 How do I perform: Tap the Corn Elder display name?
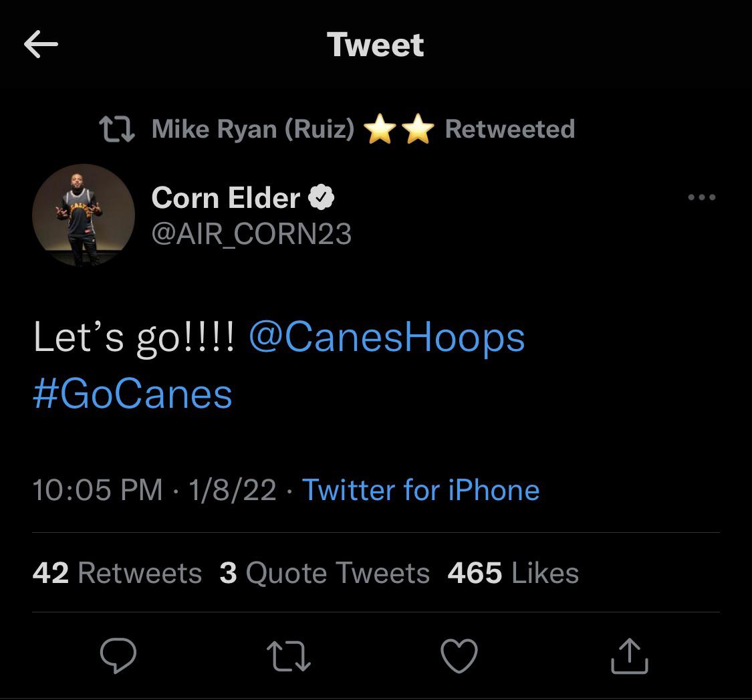[x=226, y=197]
